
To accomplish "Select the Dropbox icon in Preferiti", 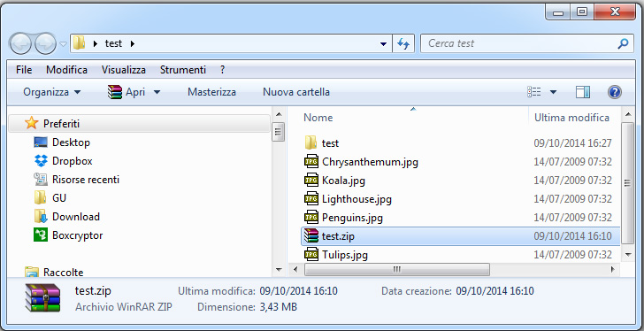I will coord(41,161).
